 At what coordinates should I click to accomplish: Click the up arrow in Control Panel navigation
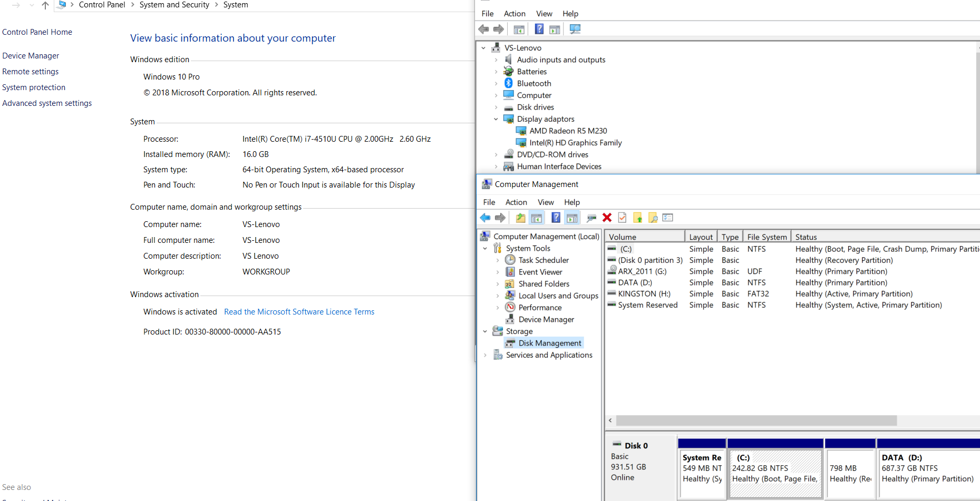pyautogui.click(x=45, y=5)
